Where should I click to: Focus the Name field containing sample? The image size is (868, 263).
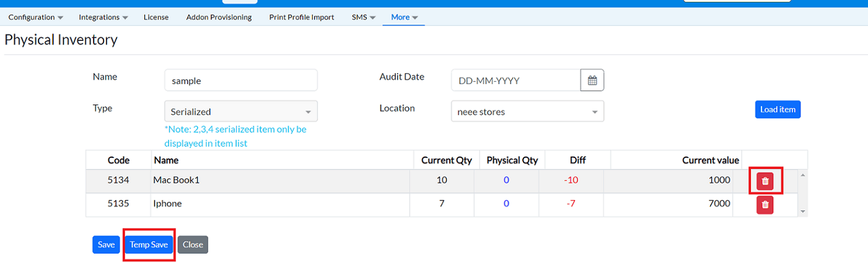240,80
